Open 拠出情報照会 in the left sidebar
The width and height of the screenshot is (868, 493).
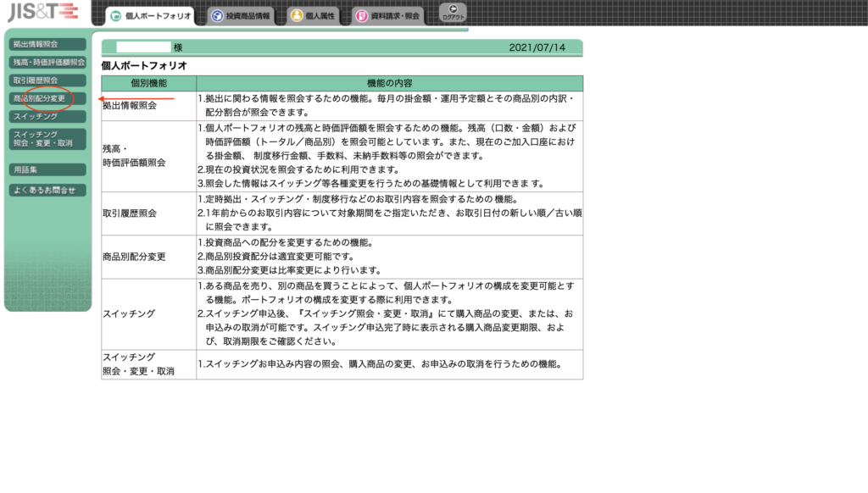pyautogui.click(x=47, y=44)
